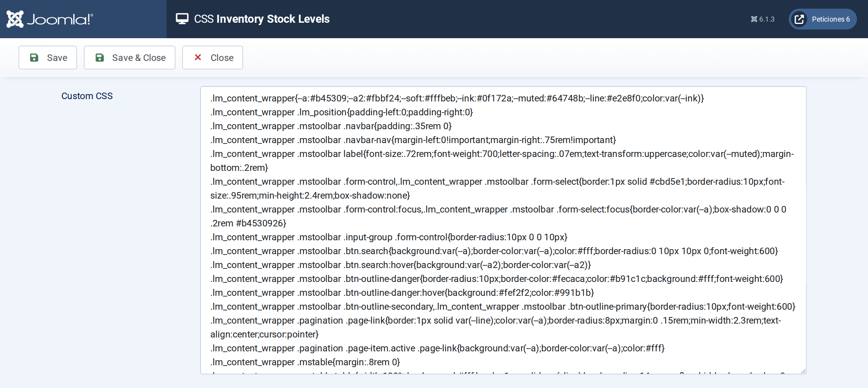Click the 'CSS Inventory Stock Levels' title
The width and height of the screenshot is (868, 388).
click(262, 19)
